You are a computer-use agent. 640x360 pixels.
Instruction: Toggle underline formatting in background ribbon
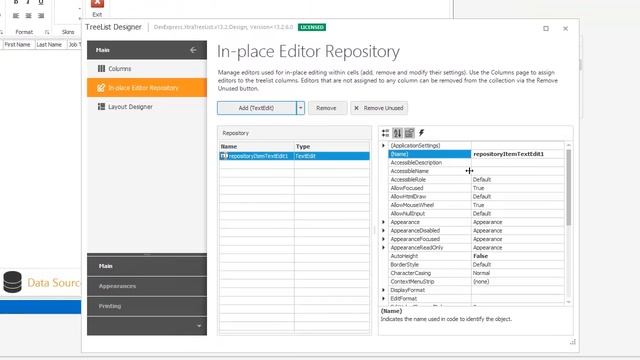click(x=41, y=2)
